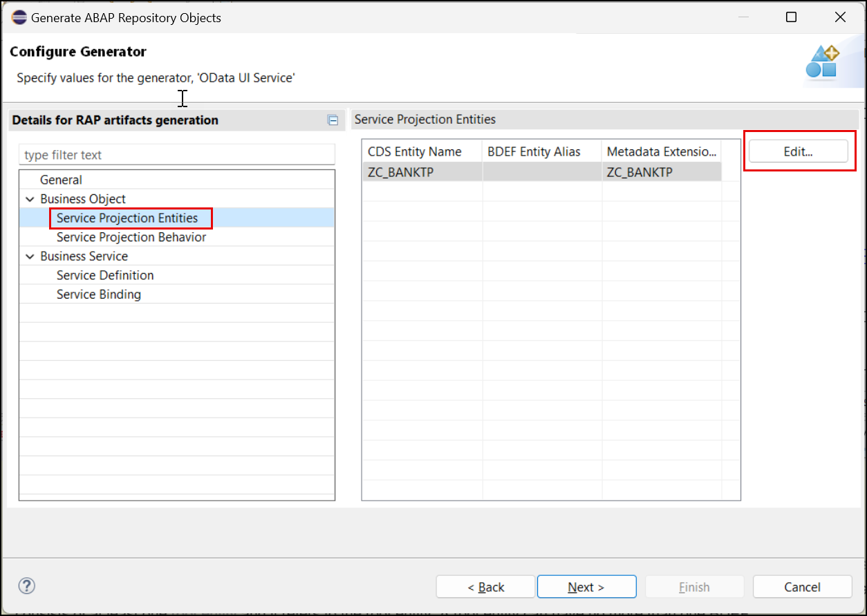Focus the type filter text field

(x=177, y=155)
